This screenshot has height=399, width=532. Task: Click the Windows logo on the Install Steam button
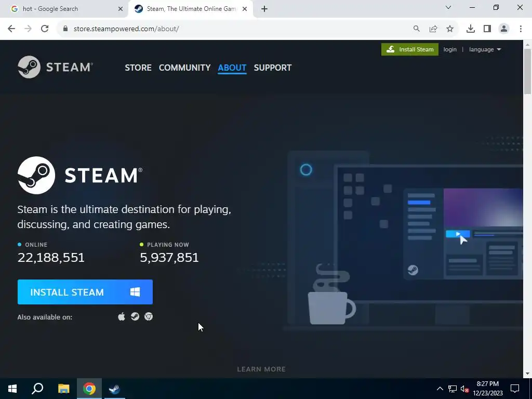135,292
